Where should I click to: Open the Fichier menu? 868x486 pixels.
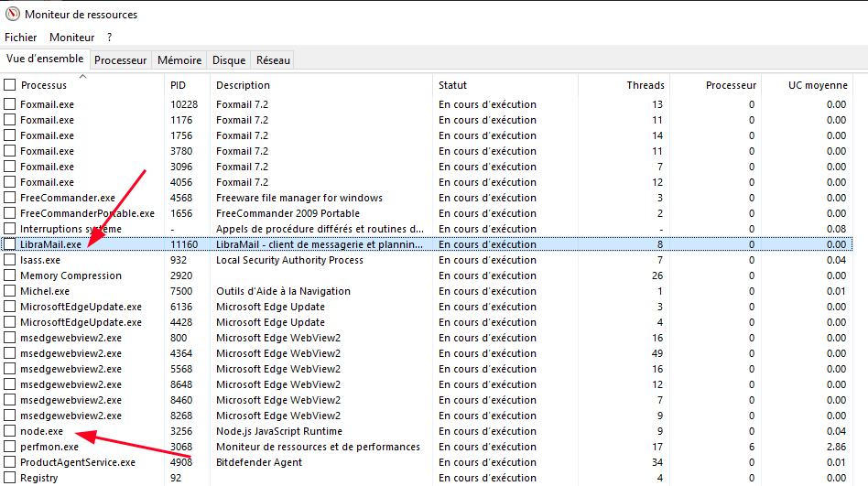pyautogui.click(x=20, y=38)
